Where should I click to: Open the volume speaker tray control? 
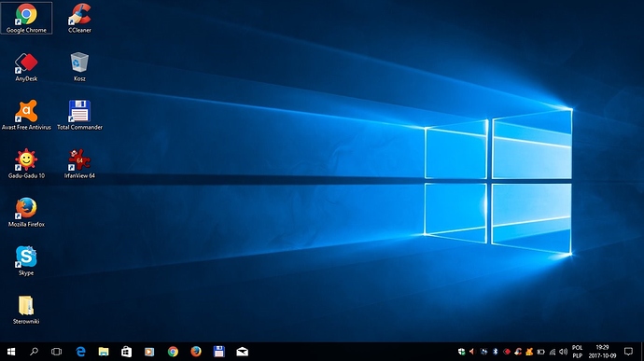pyautogui.click(x=564, y=352)
